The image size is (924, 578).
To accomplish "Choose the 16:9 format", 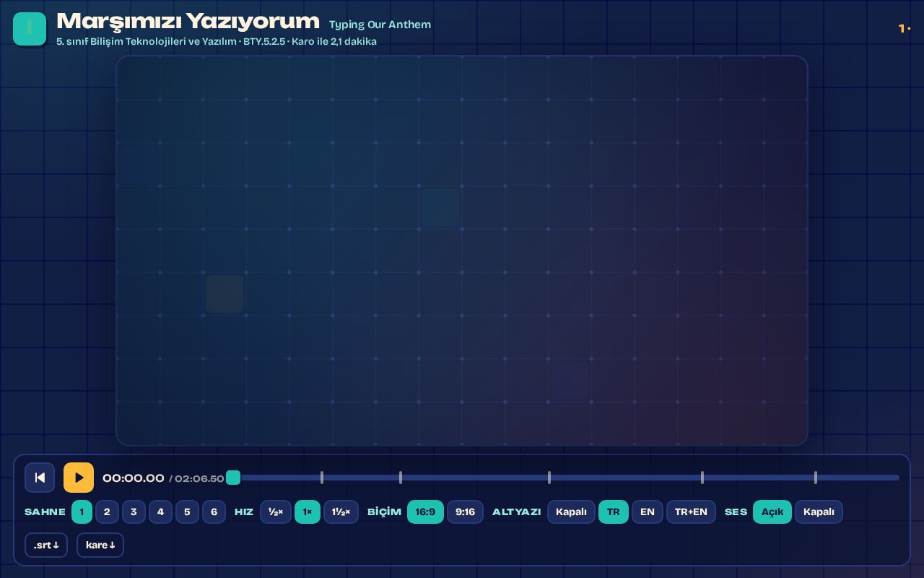I will [x=425, y=512].
